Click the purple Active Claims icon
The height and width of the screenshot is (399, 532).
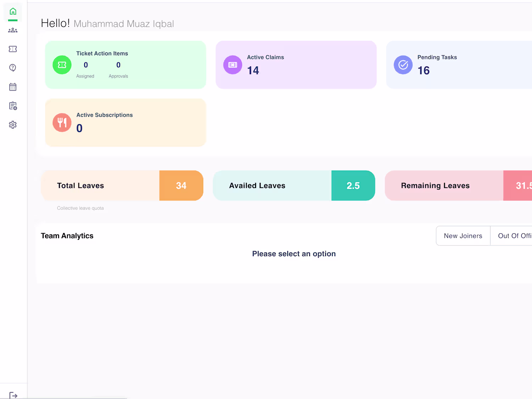pos(233,65)
